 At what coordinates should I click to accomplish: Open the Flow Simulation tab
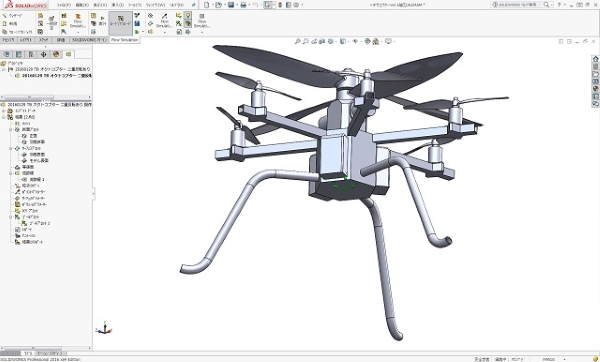[125, 40]
